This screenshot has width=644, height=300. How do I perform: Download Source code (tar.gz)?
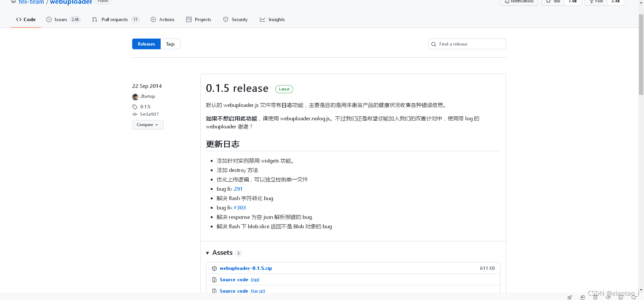[242, 291]
